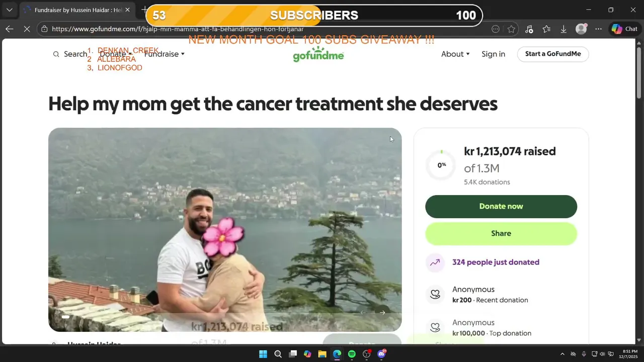The height and width of the screenshot is (362, 644).
Task: Open the browser profile avatar
Action: tap(581, 29)
